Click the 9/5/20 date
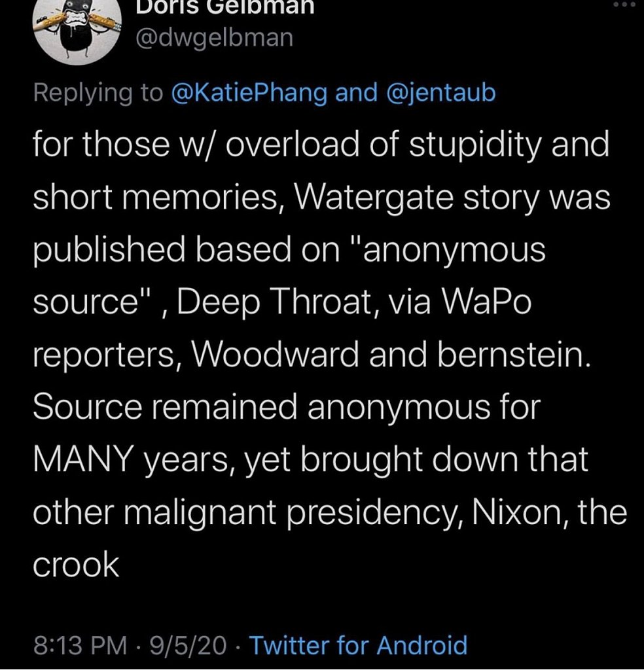644x670 pixels. 188,645
